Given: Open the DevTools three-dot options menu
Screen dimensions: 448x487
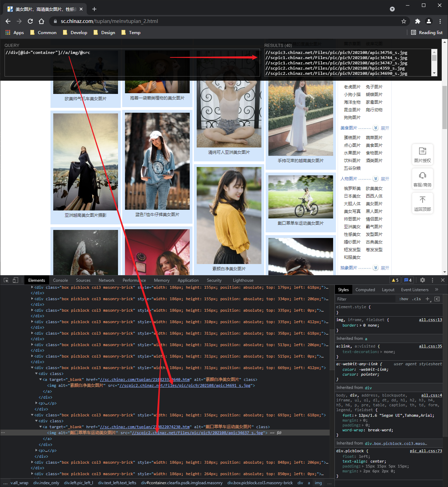Looking at the screenshot, I should click(432, 280).
